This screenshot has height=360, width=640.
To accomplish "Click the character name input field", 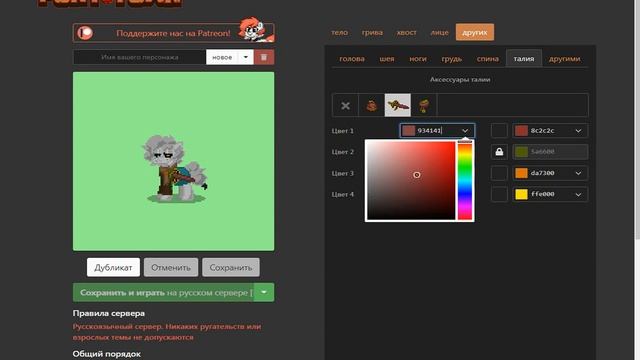I will tap(140, 57).
